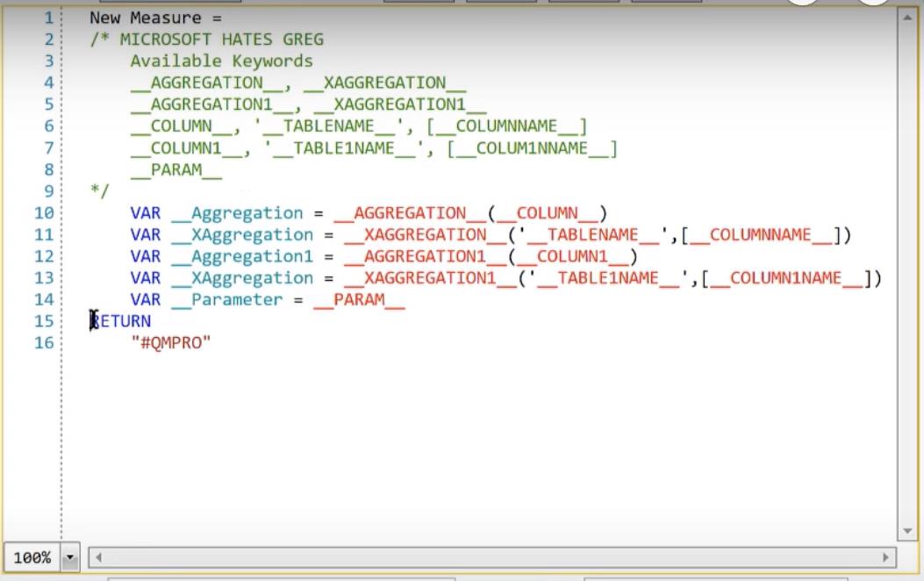Click "Available Keywords" comment on line 3

(221, 61)
